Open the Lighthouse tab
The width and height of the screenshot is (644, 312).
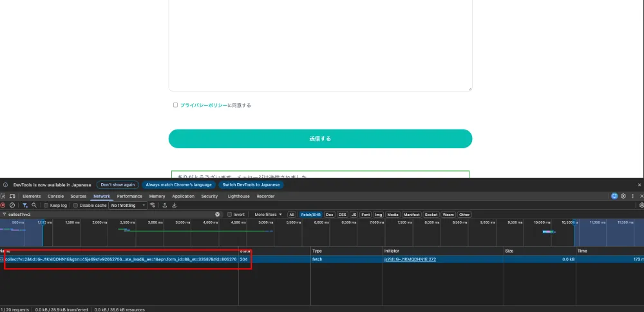click(239, 197)
